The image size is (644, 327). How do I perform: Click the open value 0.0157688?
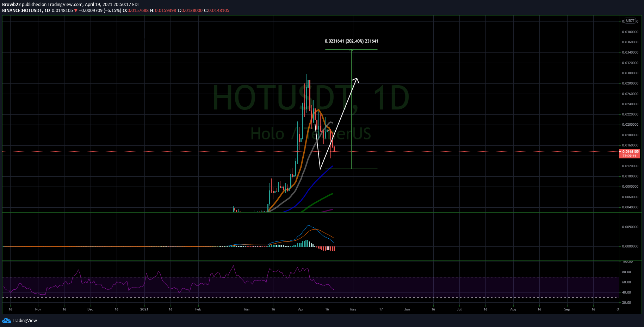(138, 11)
